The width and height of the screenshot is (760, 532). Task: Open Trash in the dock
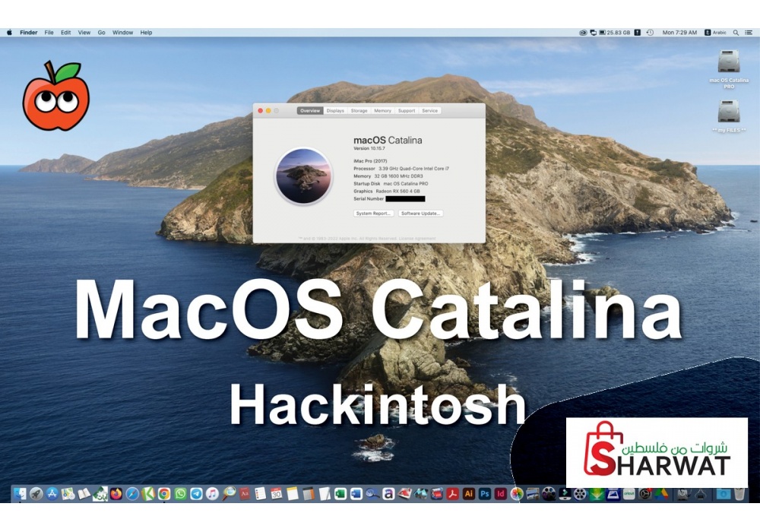tap(739, 494)
